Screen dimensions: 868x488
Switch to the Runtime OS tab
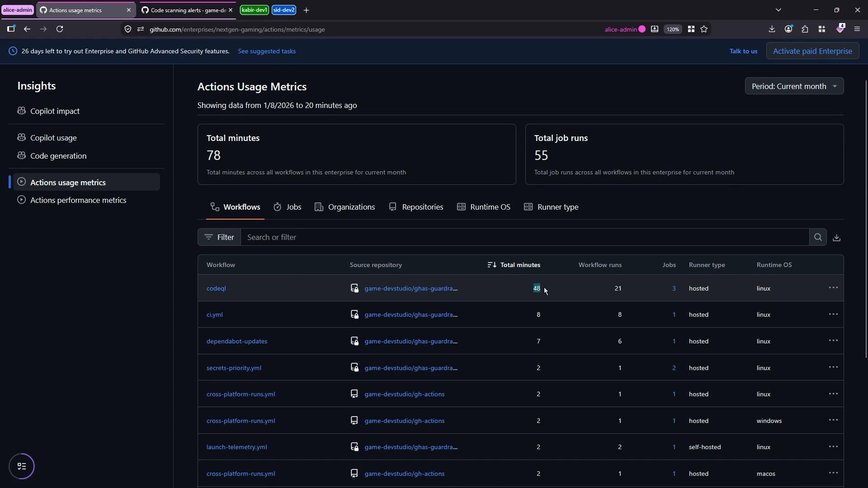click(484, 207)
